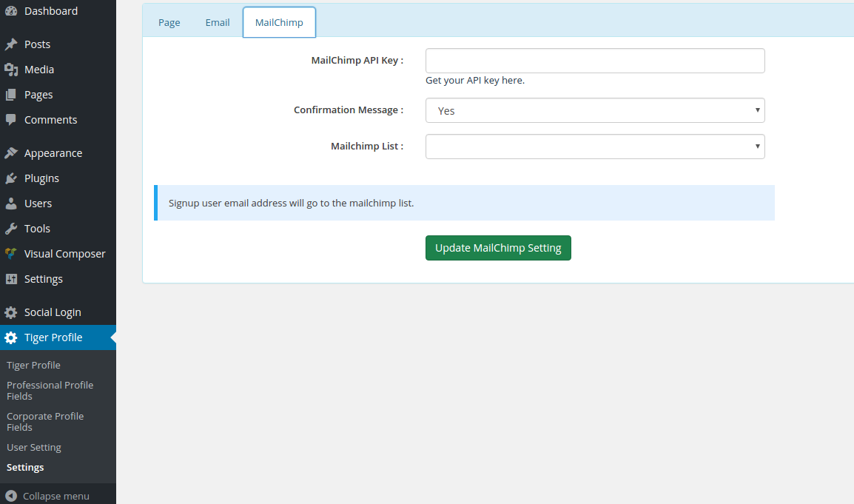Click the Comments bubble icon
The width and height of the screenshot is (854, 504).
click(11, 119)
